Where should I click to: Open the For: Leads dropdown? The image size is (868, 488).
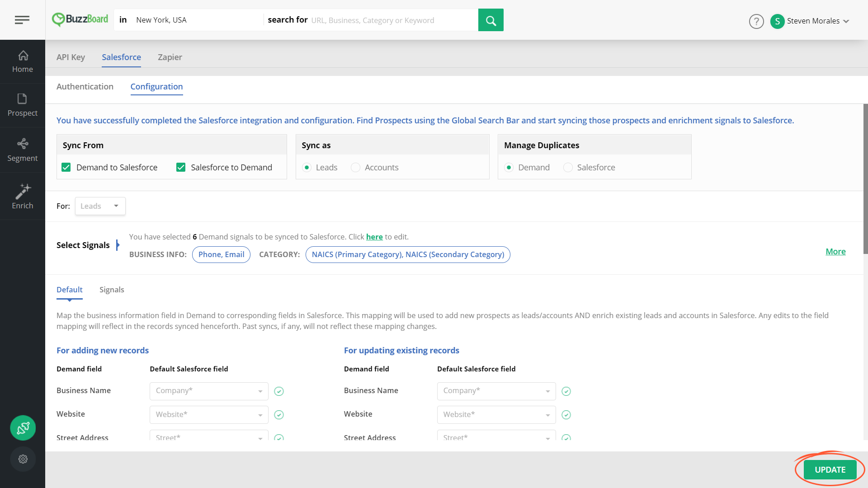100,206
